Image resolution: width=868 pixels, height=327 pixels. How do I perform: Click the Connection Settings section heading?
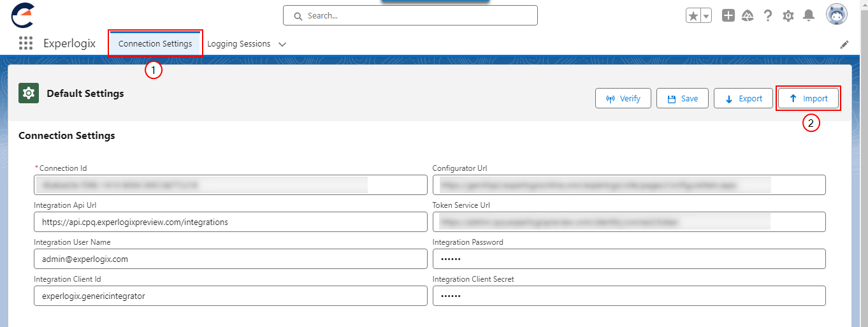[x=67, y=136]
